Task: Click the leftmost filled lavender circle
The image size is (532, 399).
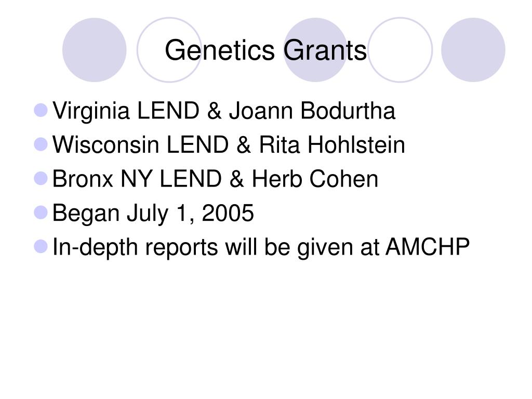Action: 95,50
